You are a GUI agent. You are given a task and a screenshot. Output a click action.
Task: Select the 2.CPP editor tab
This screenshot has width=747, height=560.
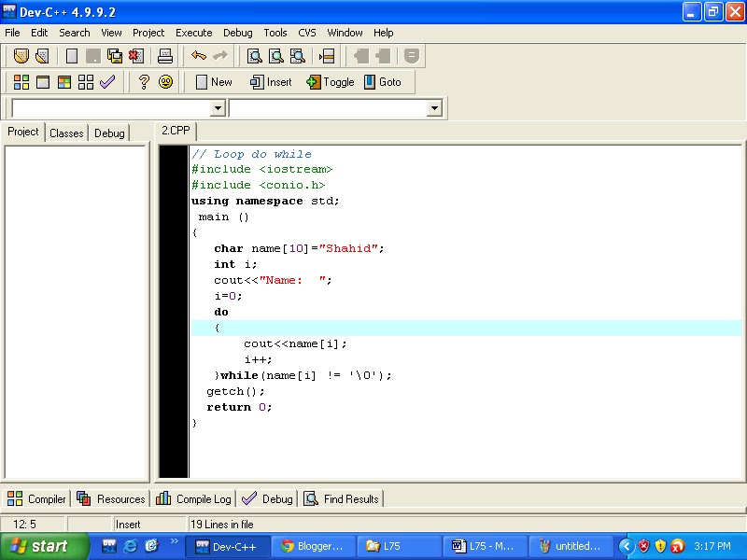coord(176,131)
